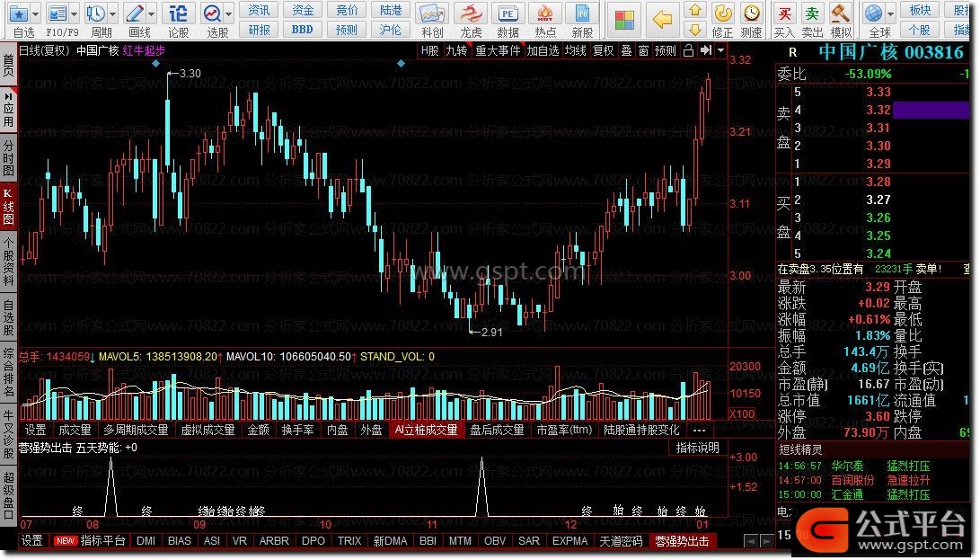Click the sell-4 price 3.32

coord(878,111)
